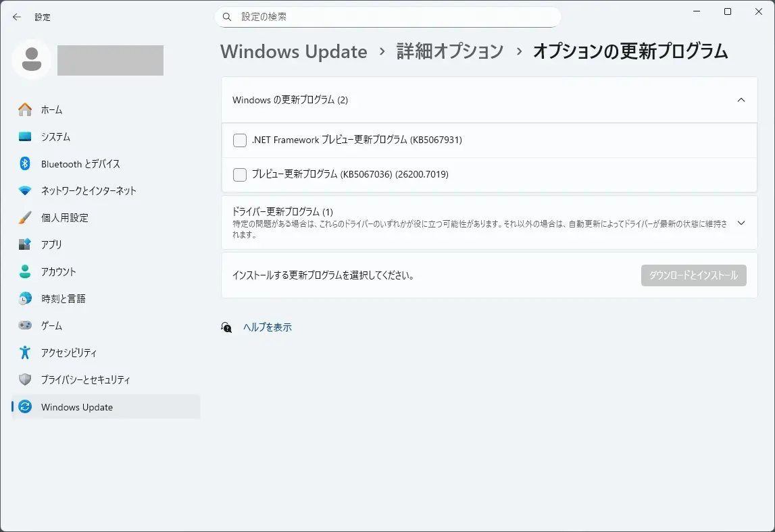Click the ダウンロードとインストール button

693,275
